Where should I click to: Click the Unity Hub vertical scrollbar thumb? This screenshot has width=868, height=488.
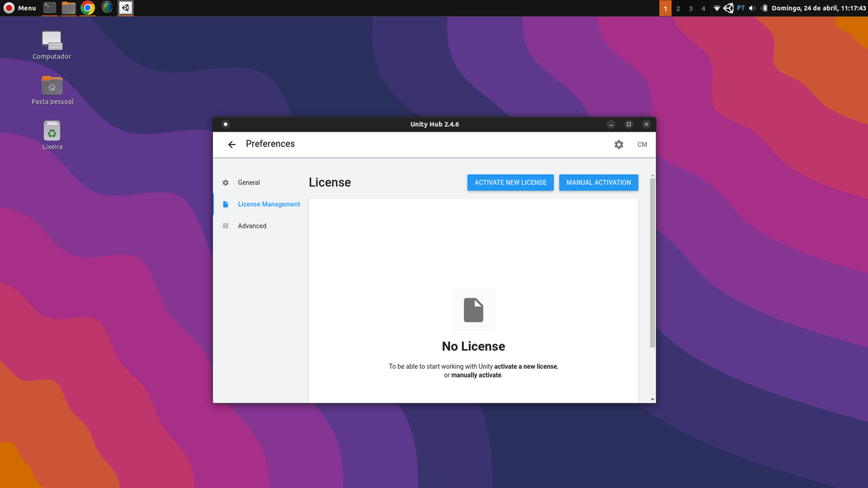652,263
